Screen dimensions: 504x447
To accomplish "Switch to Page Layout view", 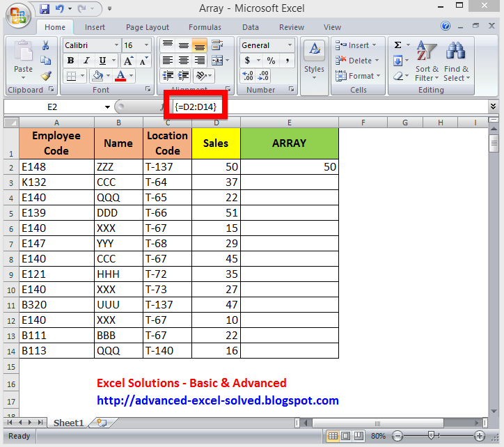I will tap(346, 436).
